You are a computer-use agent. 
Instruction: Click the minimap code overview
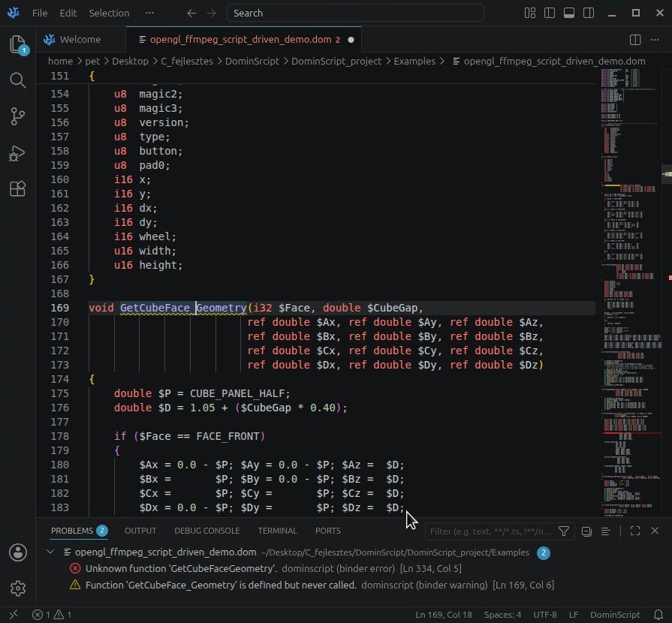[x=631, y=291]
